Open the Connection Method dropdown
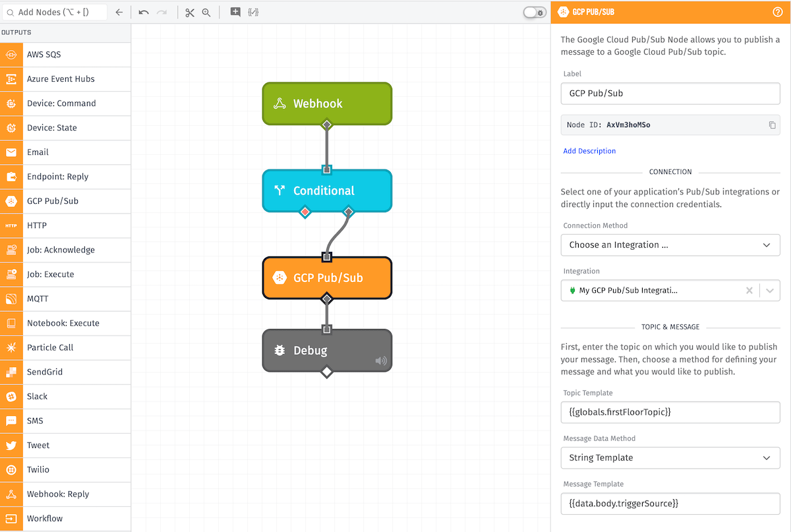This screenshot has height=532, width=791. point(670,245)
